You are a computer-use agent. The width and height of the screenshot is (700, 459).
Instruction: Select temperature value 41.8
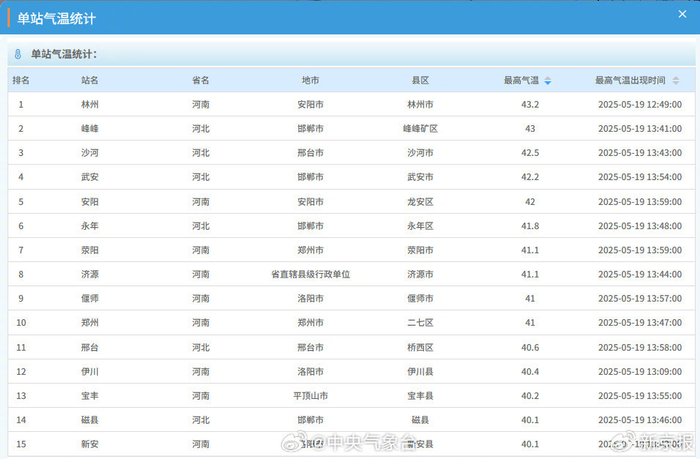[530, 226]
